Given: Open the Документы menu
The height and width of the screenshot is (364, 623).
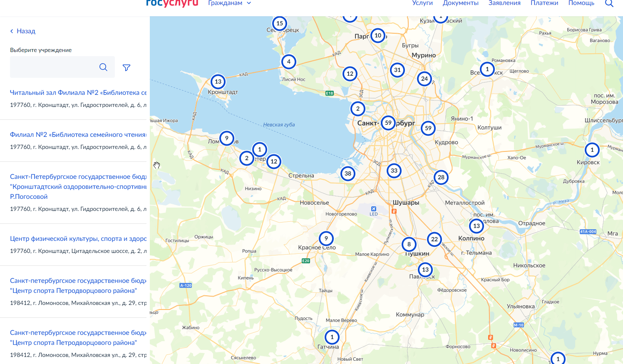Looking at the screenshot, I should coord(461,3).
